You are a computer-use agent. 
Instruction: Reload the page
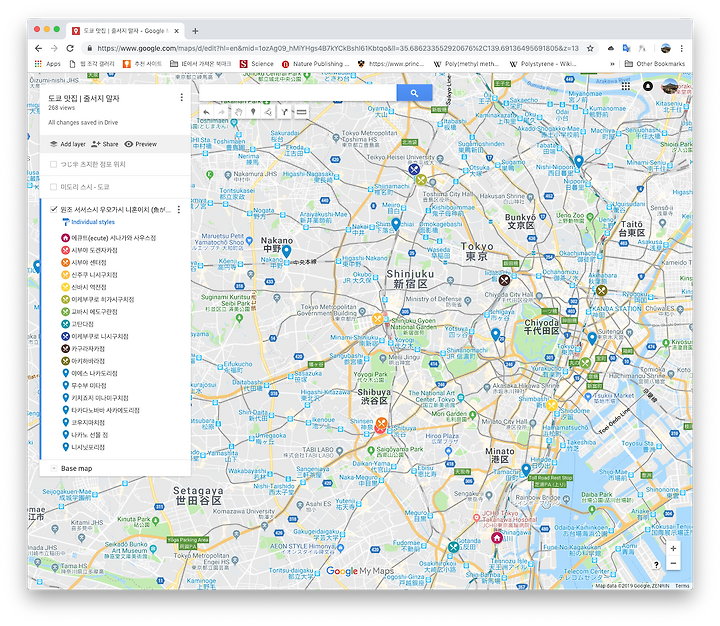point(70,48)
